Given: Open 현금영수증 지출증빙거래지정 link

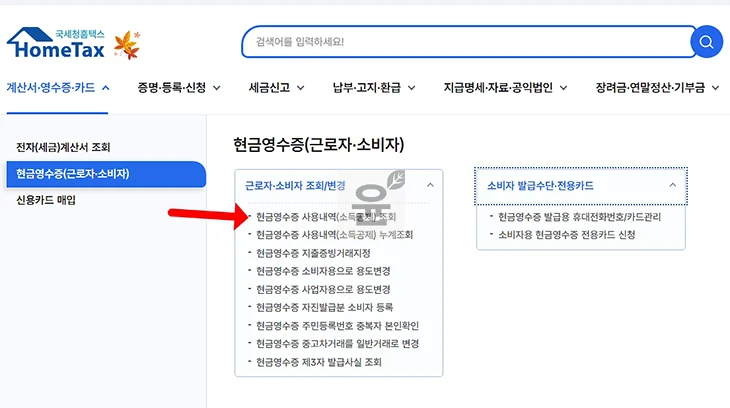Looking at the screenshot, I should tap(313, 253).
